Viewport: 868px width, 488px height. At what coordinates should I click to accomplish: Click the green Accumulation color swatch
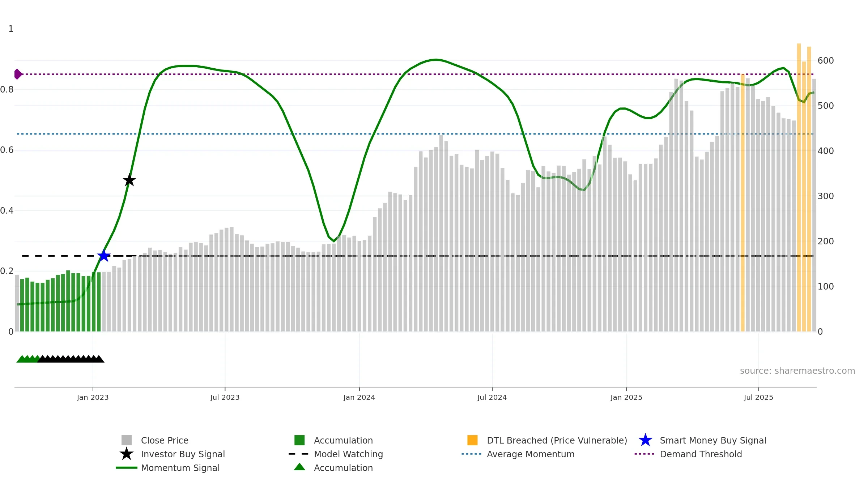click(299, 440)
